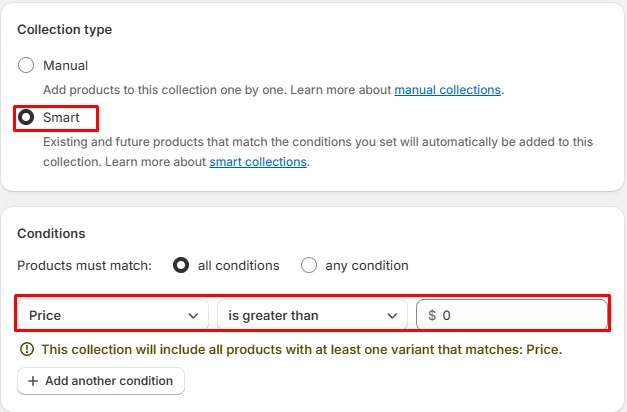627x412 pixels.
Task: Open the Price condition field dropdown
Action: pos(112,315)
